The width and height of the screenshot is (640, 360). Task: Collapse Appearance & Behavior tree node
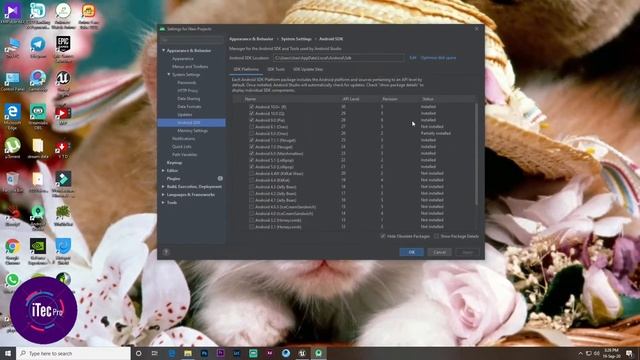[164, 51]
